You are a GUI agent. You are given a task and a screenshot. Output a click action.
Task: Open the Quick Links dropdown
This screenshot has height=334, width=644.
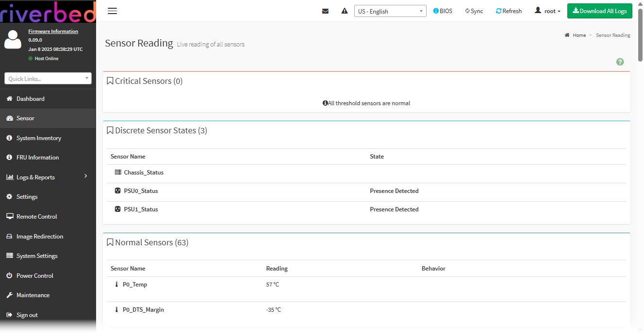pyautogui.click(x=48, y=79)
